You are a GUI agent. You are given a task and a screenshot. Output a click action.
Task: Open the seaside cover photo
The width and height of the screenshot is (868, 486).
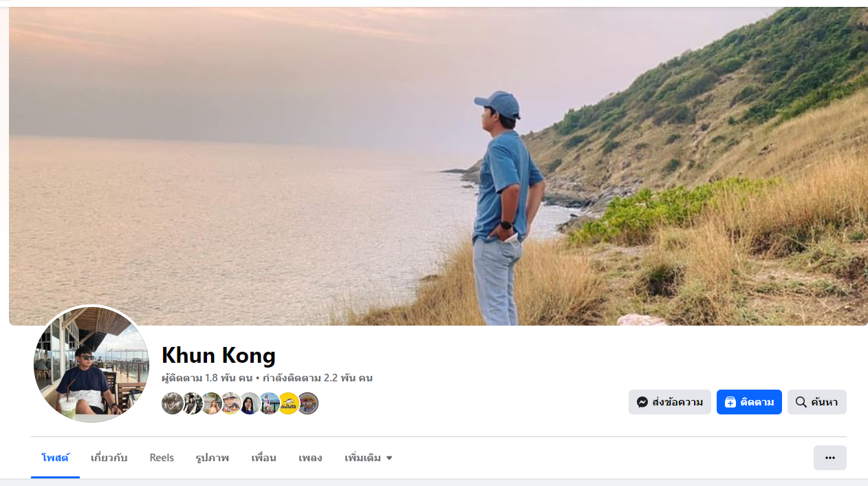pos(438,166)
